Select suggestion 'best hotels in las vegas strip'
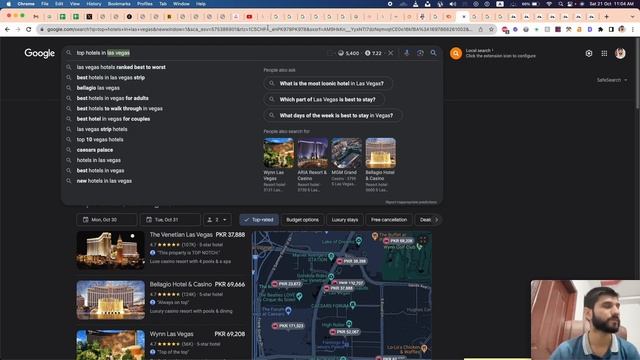 point(111,78)
